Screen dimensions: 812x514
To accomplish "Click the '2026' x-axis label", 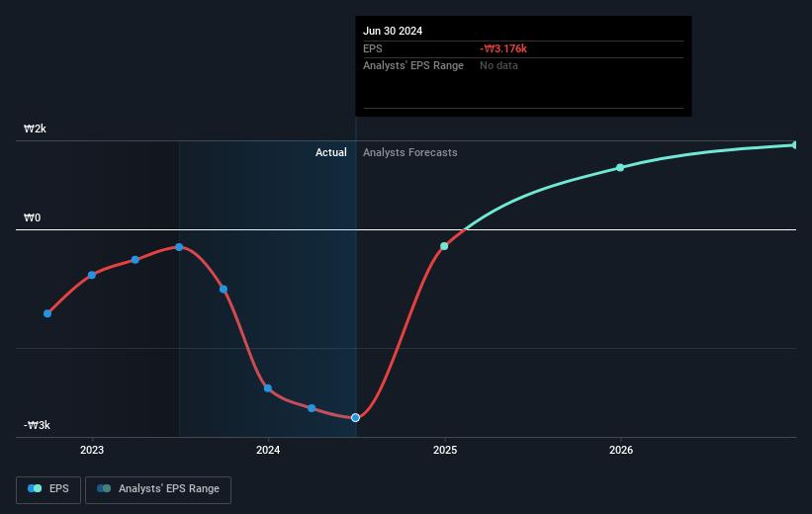I will tap(621, 451).
